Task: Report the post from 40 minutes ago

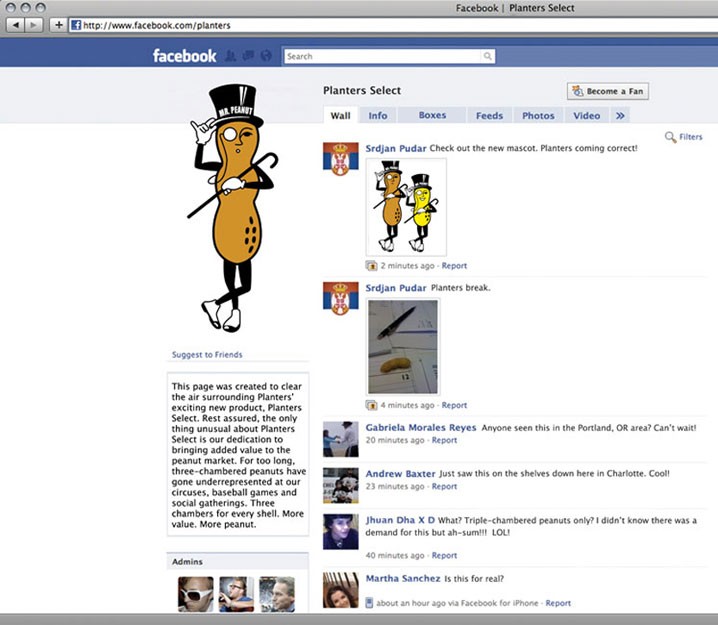Action: [444, 555]
